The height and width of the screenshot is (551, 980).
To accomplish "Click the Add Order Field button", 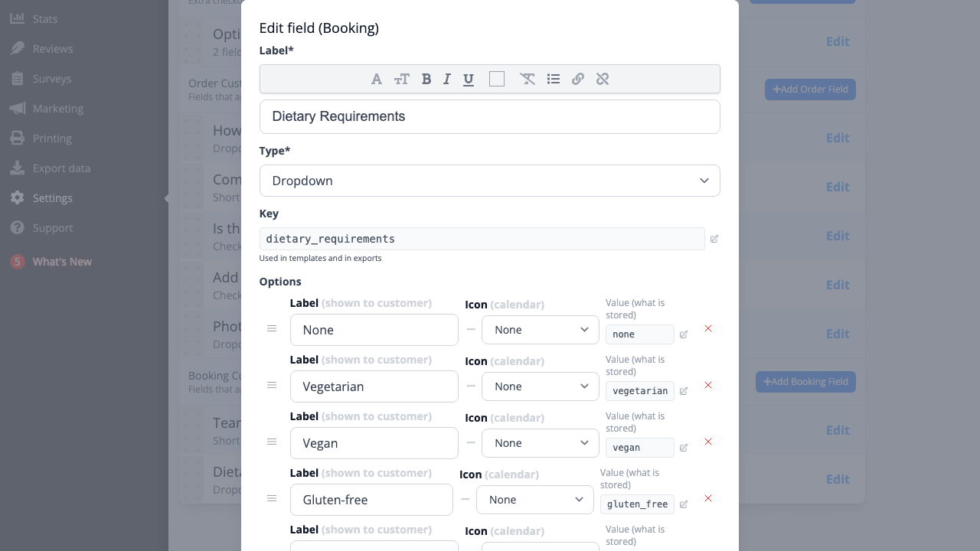I will coord(810,90).
